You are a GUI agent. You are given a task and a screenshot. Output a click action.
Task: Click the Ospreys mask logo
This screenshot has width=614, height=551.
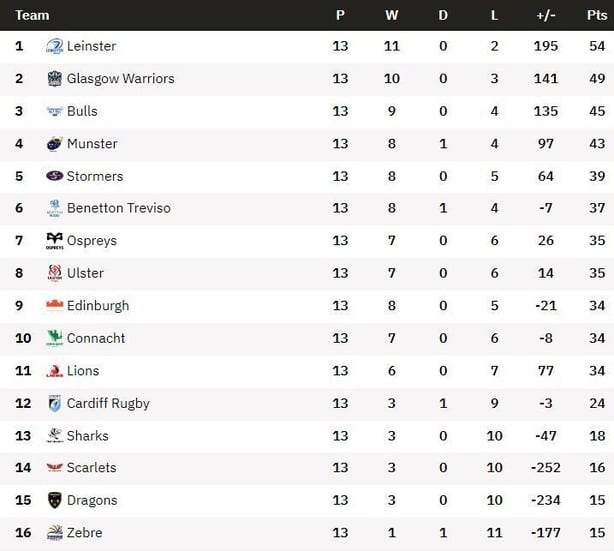click(x=54, y=241)
